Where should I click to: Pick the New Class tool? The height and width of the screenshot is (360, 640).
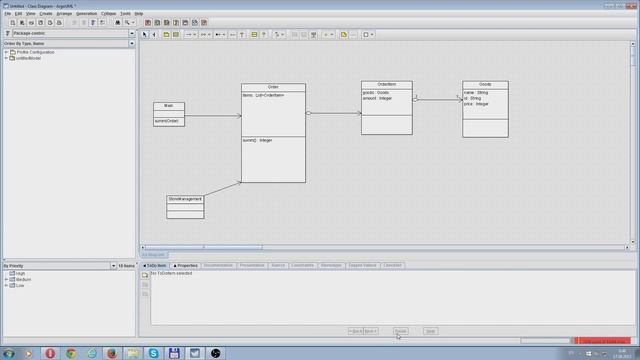[x=176, y=35]
